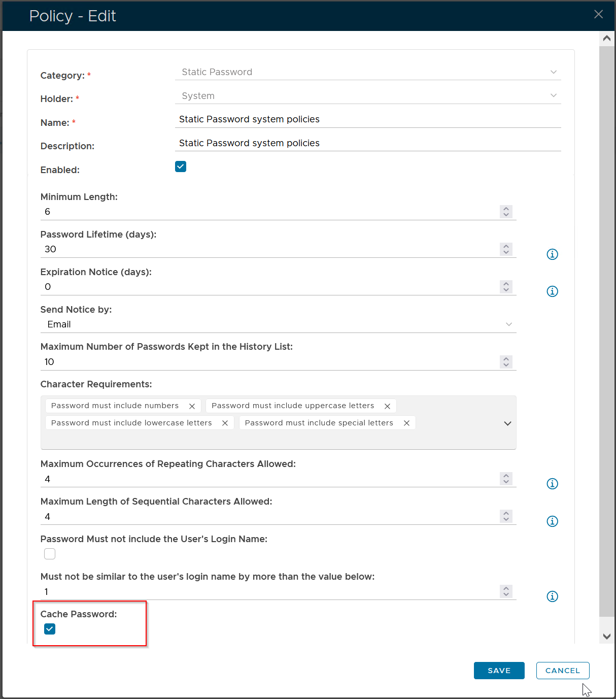Viewport: 616px width, 699px height.
Task: Click the CANCEL button
Action: pyautogui.click(x=562, y=671)
